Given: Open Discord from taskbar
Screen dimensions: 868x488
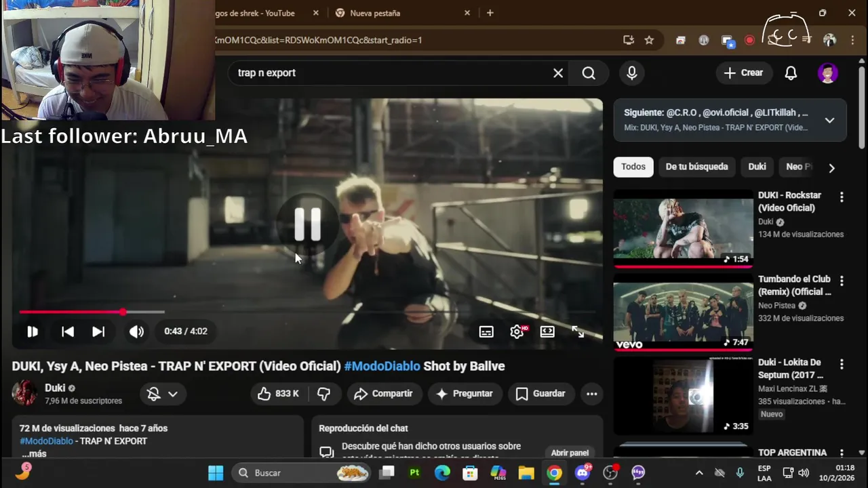Looking at the screenshot, I should click(583, 472).
